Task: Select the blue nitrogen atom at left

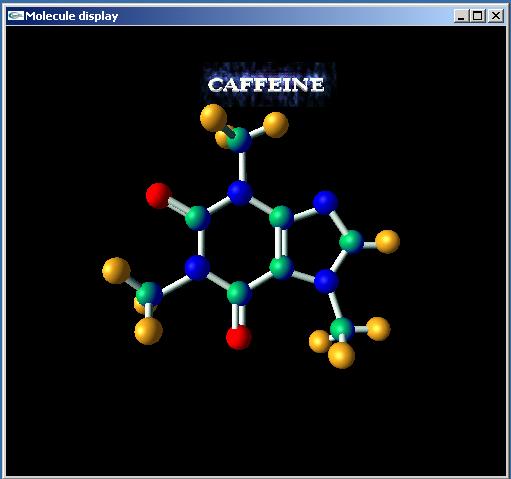Action: (x=197, y=268)
